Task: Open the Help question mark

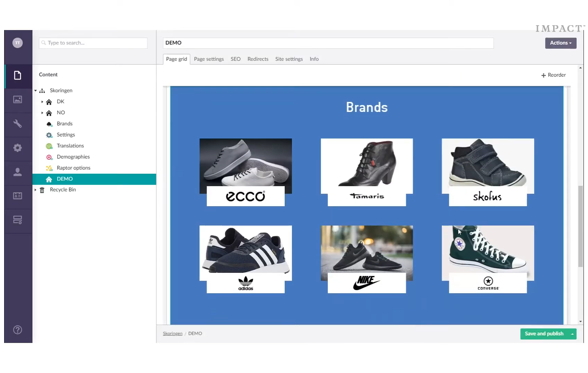Action: point(18,330)
